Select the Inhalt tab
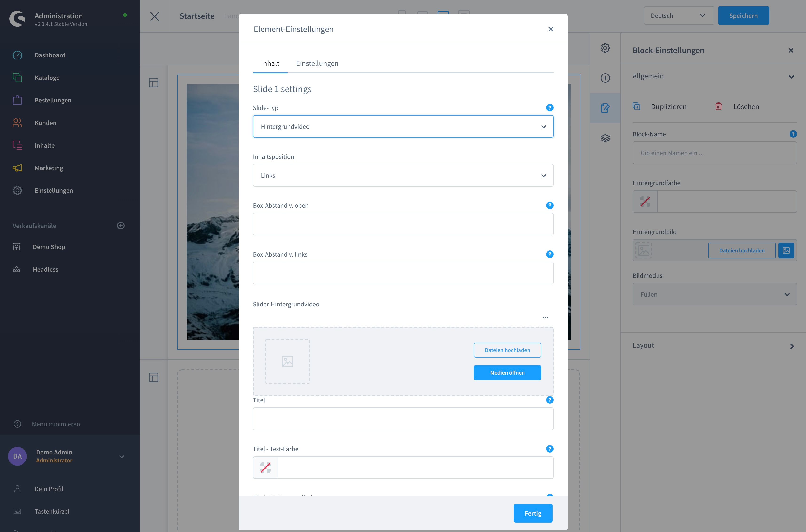 [270, 63]
